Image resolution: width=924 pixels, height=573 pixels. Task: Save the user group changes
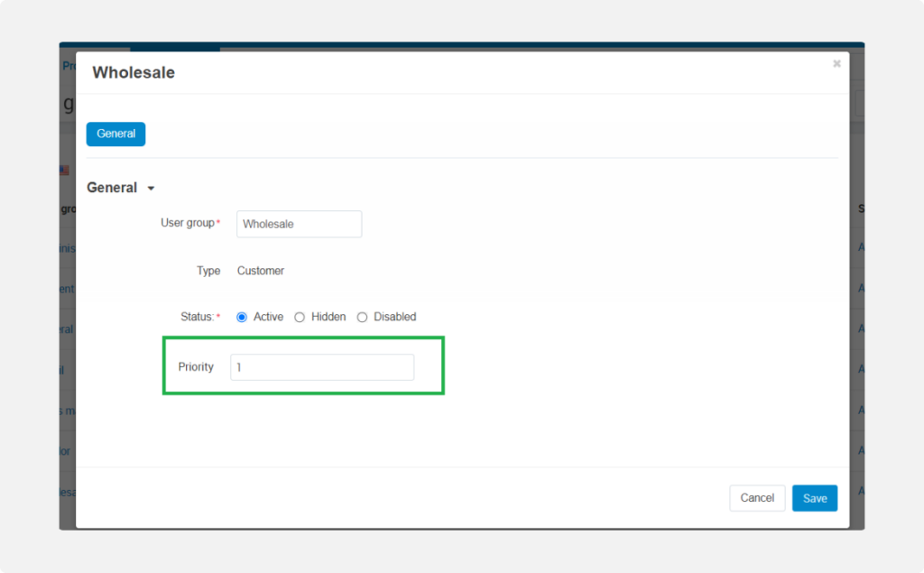tap(814, 498)
